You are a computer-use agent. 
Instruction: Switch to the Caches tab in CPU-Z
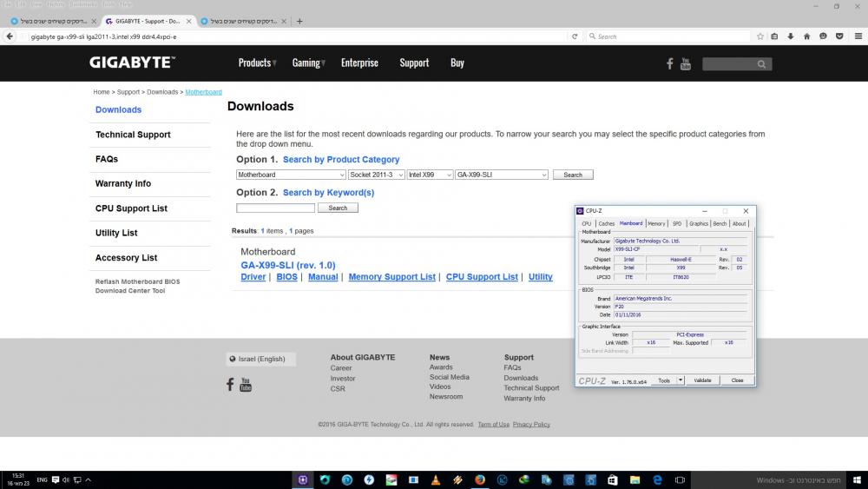(606, 224)
